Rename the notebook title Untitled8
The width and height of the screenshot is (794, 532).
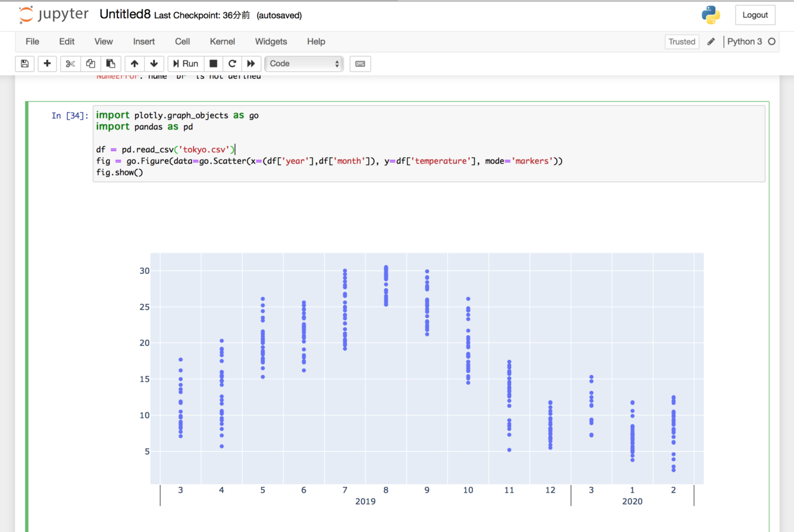pos(125,15)
